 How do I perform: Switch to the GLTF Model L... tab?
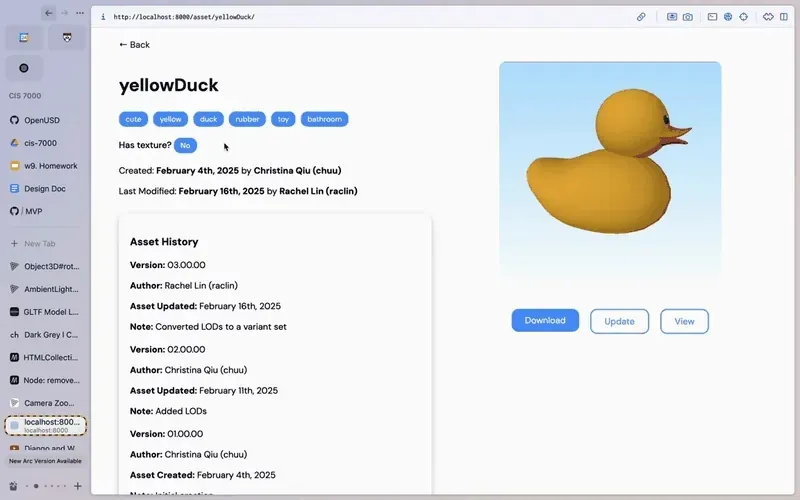(45, 312)
